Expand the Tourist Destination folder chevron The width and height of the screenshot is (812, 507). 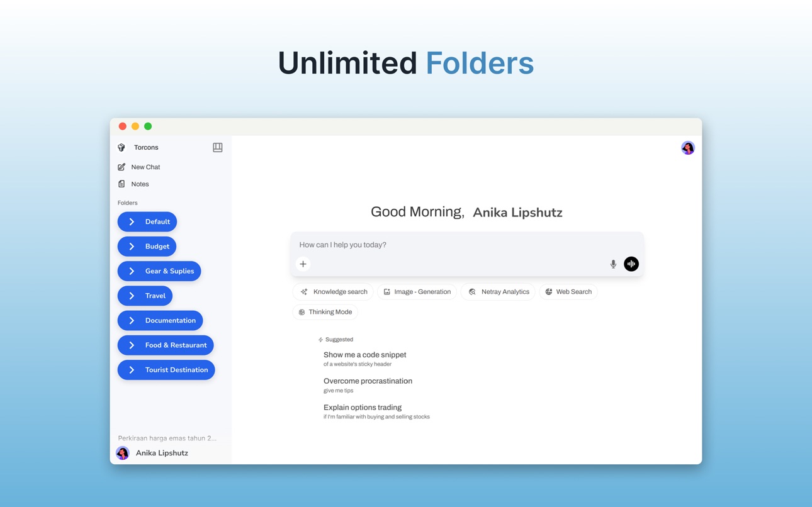tap(132, 370)
